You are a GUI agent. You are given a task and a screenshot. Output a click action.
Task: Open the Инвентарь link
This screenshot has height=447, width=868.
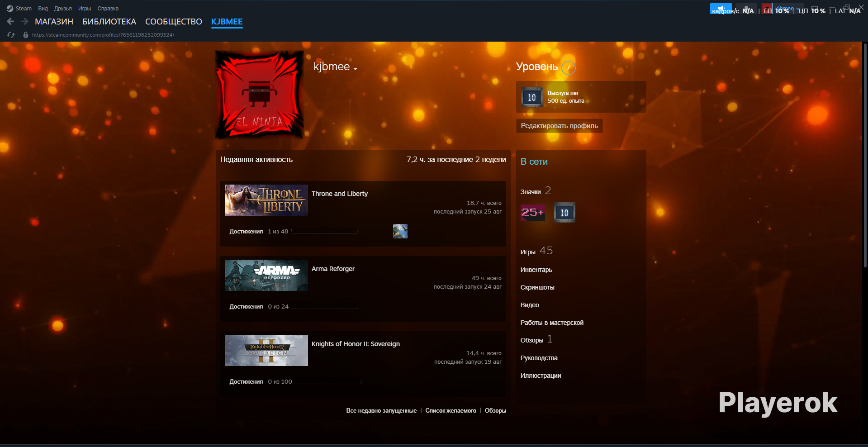click(x=536, y=270)
